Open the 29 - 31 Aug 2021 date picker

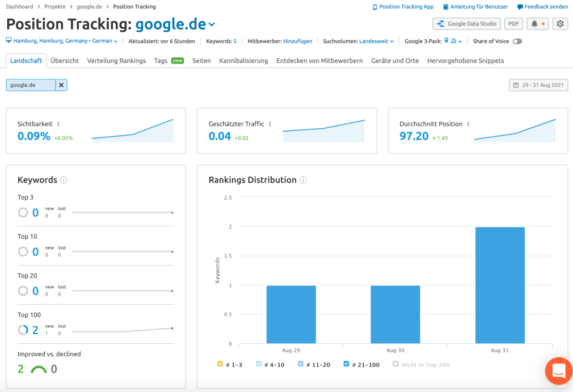(x=538, y=85)
